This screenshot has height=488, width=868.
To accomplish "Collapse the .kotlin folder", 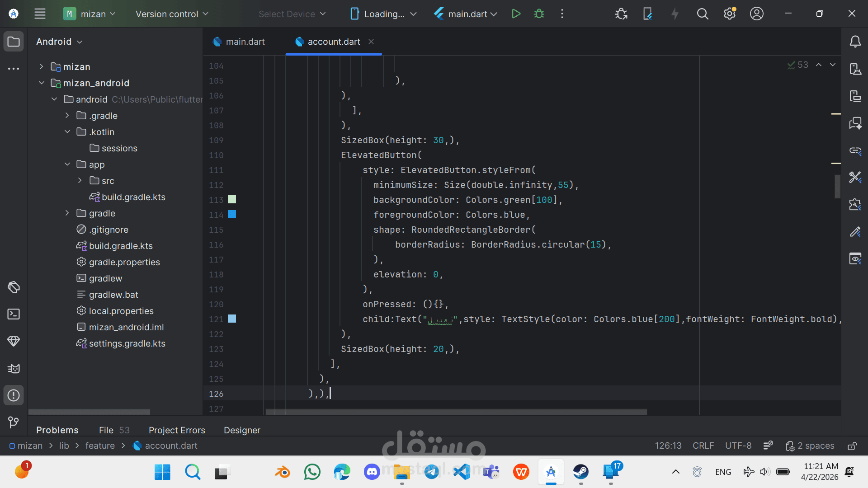I will tap(67, 132).
